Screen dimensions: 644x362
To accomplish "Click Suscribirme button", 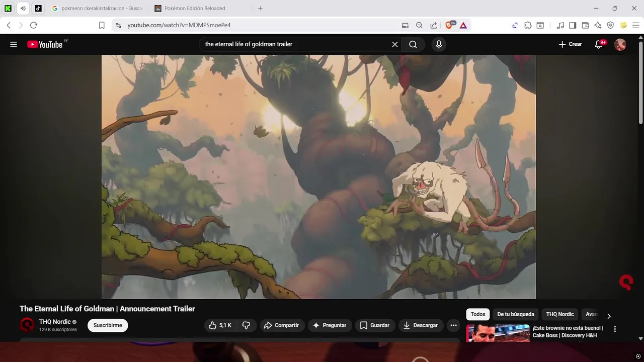I will [x=108, y=325].
